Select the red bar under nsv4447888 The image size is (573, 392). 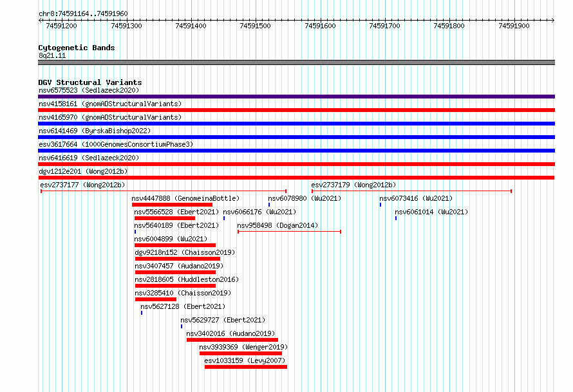172,205
